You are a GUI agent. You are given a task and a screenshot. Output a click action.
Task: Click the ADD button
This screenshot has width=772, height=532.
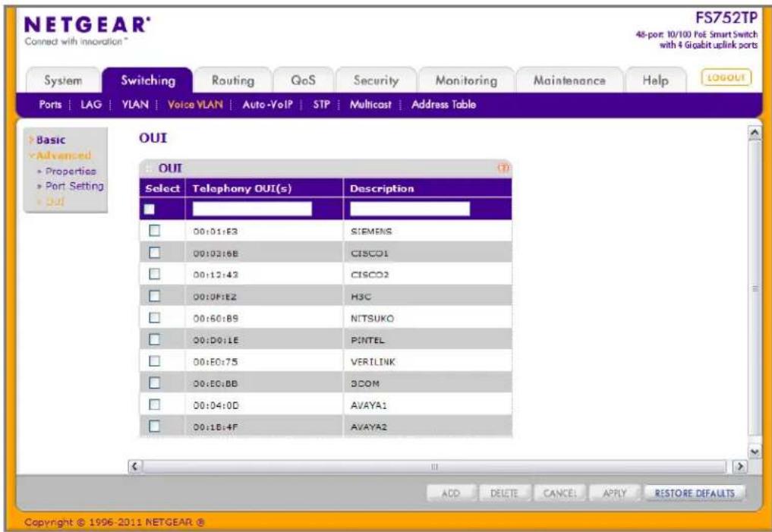[x=451, y=493]
